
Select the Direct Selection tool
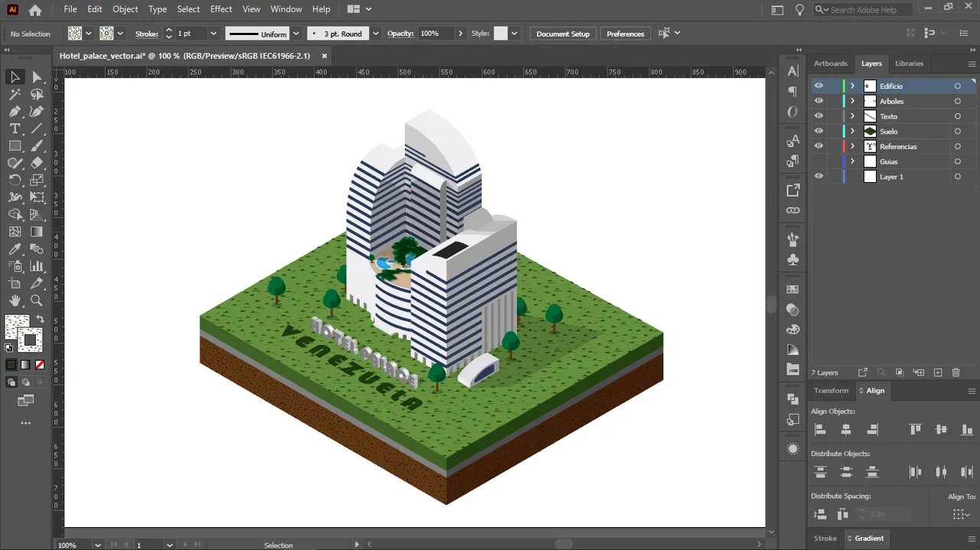point(37,76)
